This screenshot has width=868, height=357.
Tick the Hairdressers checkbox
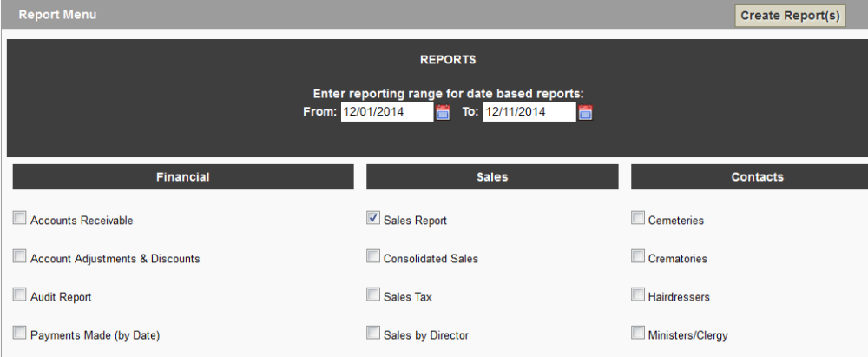(x=638, y=294)
